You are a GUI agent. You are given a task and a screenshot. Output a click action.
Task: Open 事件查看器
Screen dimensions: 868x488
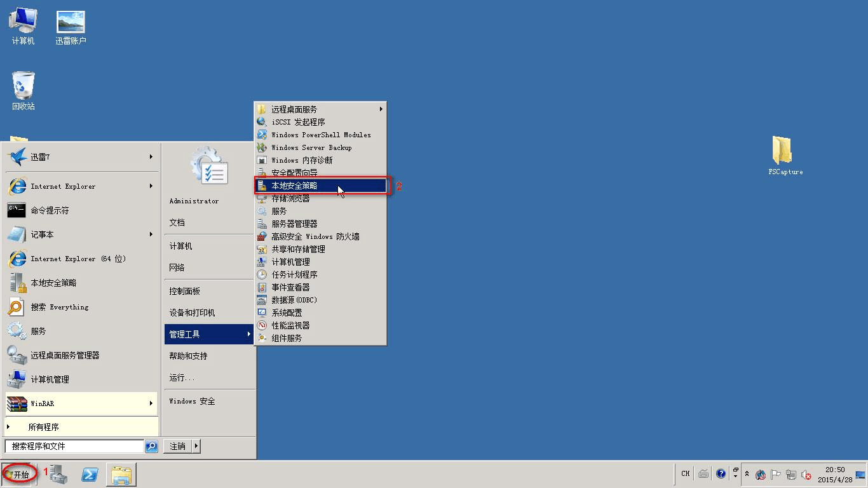[320, 287]
